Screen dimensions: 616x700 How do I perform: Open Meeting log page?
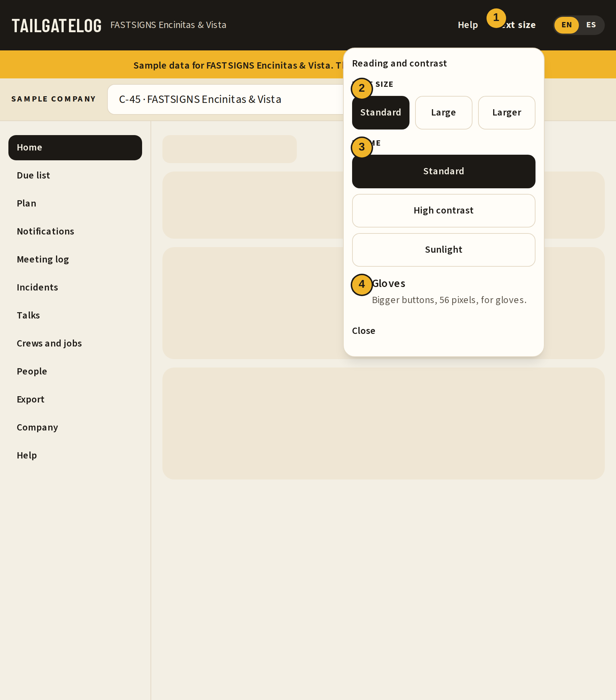point(75,260)
